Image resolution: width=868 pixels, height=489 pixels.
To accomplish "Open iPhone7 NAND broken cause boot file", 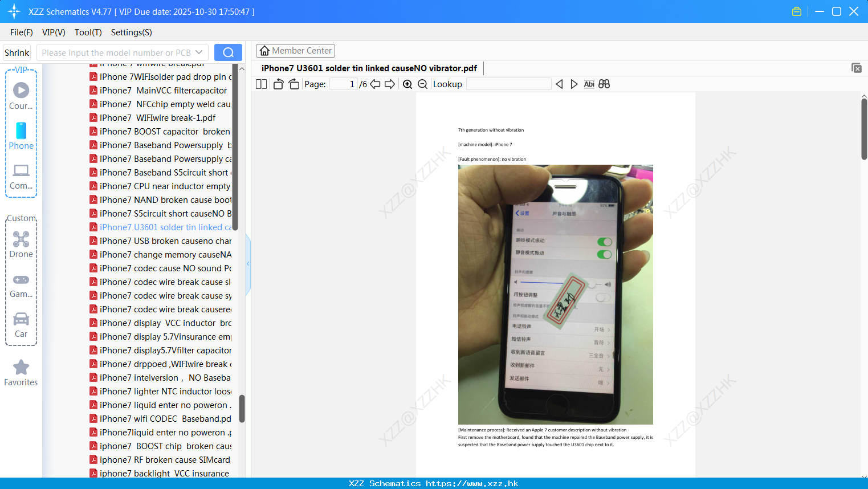I will 160,200.
